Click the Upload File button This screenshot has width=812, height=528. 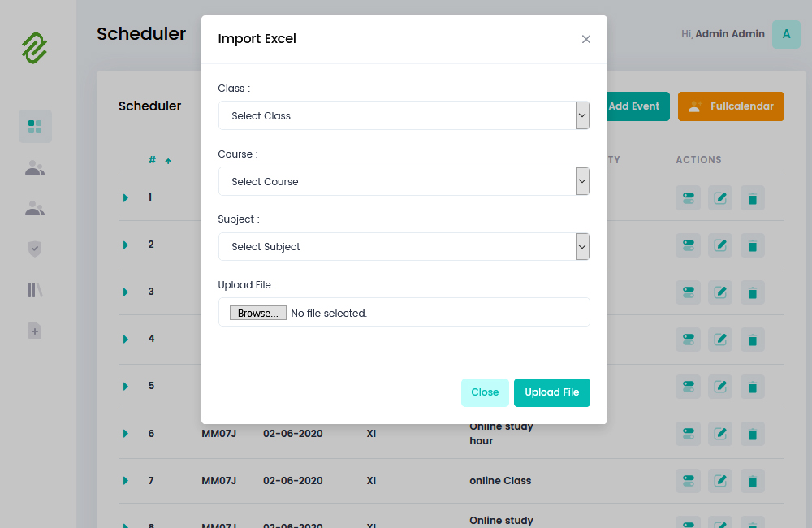point(551,392)
